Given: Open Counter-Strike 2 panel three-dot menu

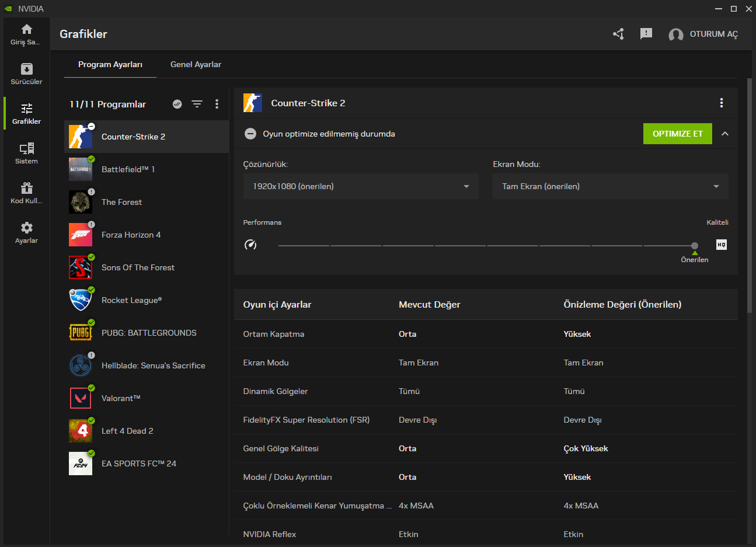Looking at the screenshot, I should pos(722,103).
